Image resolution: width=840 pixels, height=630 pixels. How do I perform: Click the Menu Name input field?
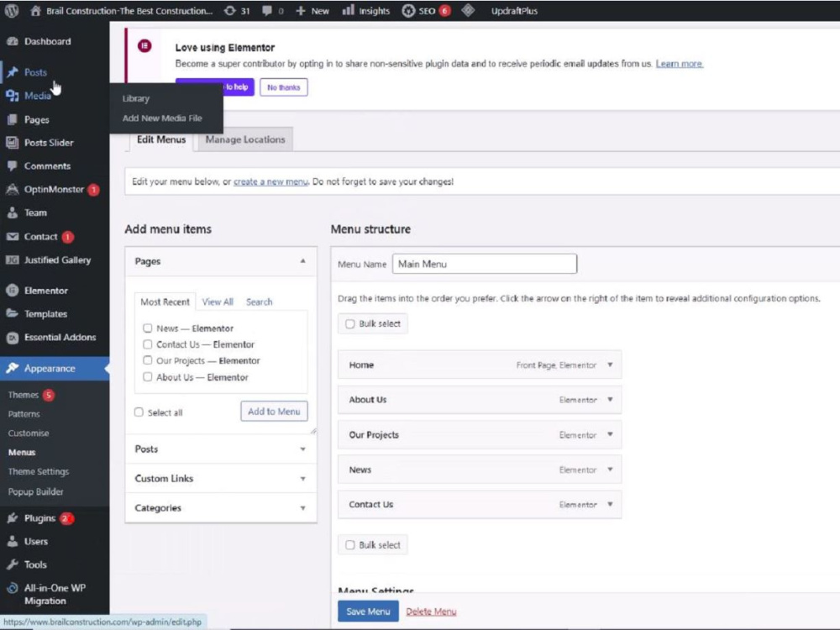coord(485,264)
